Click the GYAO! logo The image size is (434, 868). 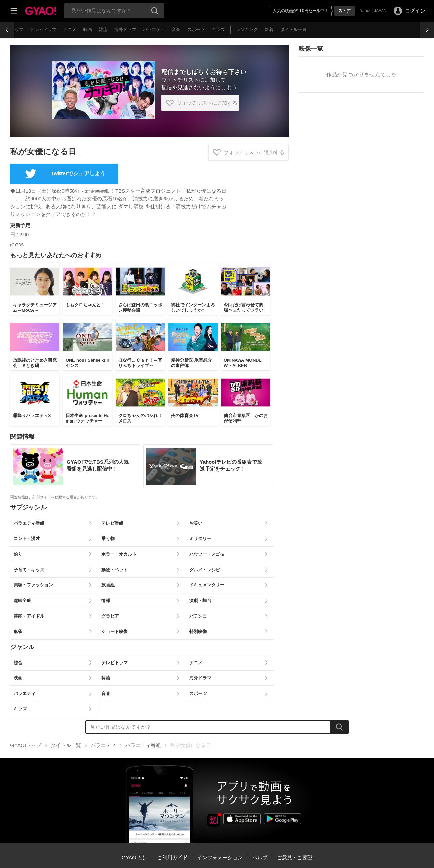click(x=41, y=11)
